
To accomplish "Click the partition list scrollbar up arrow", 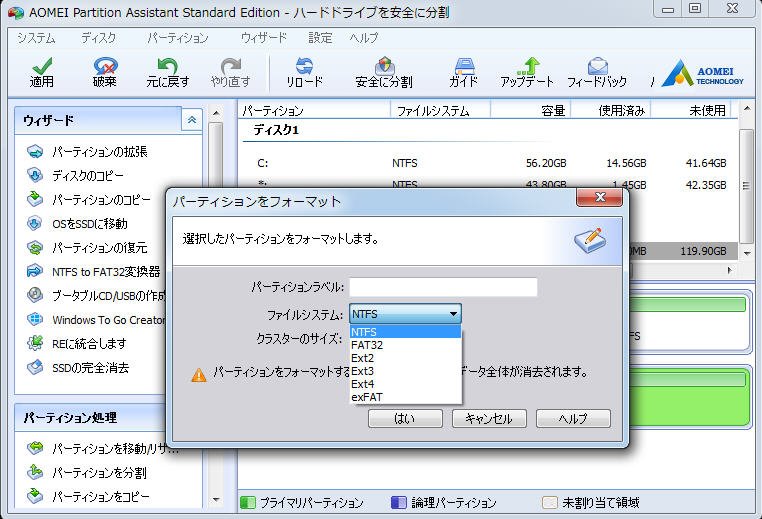I will (747, 108).
